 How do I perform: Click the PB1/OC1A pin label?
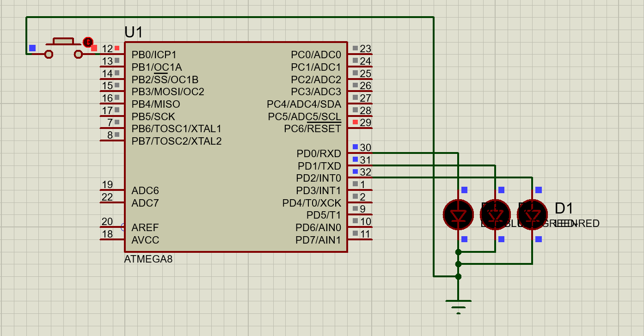point(157,67)
